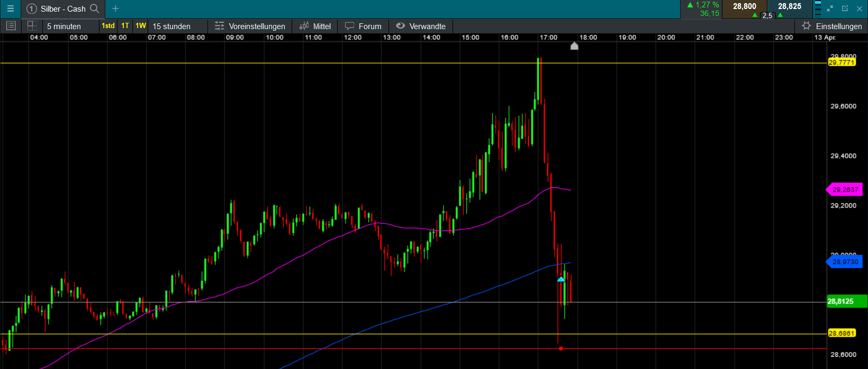868x369 pixels.
Task: Pop out chart into new window
Action: [x=845, y=8]
